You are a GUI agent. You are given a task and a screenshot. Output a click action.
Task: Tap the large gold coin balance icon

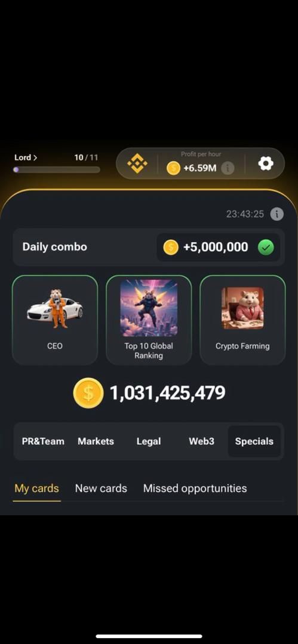[x=88, y=393]
